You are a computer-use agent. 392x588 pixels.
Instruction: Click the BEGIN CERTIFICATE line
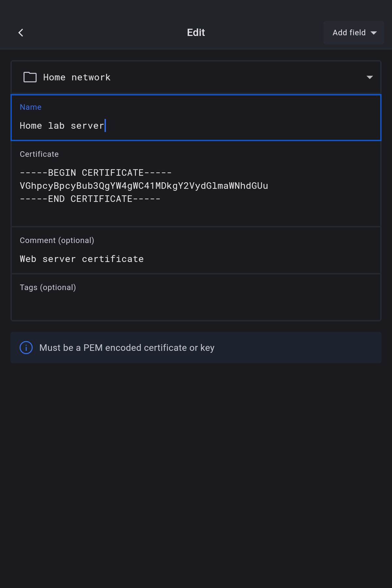96,172
